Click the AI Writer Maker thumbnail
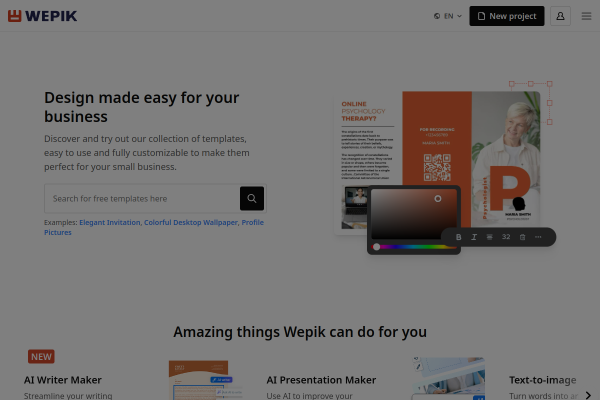This screenshot has height=400, width=600. (x=205, y=380)
